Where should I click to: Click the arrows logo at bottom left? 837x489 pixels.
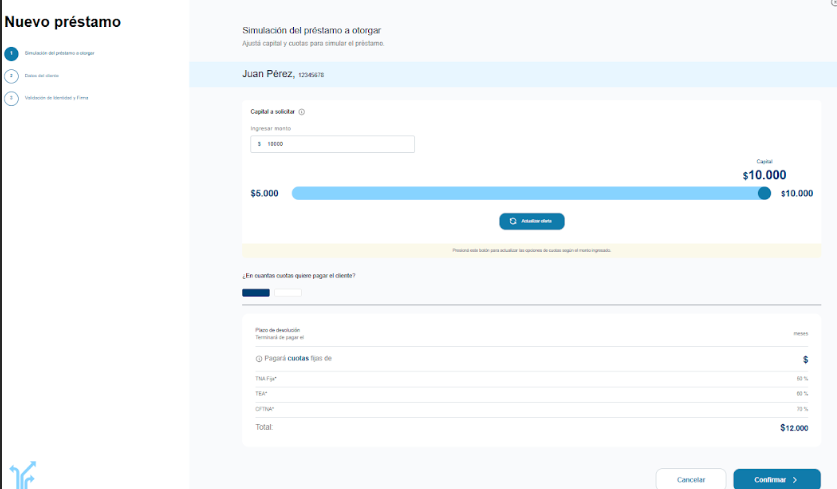click(x=22, y=474)
